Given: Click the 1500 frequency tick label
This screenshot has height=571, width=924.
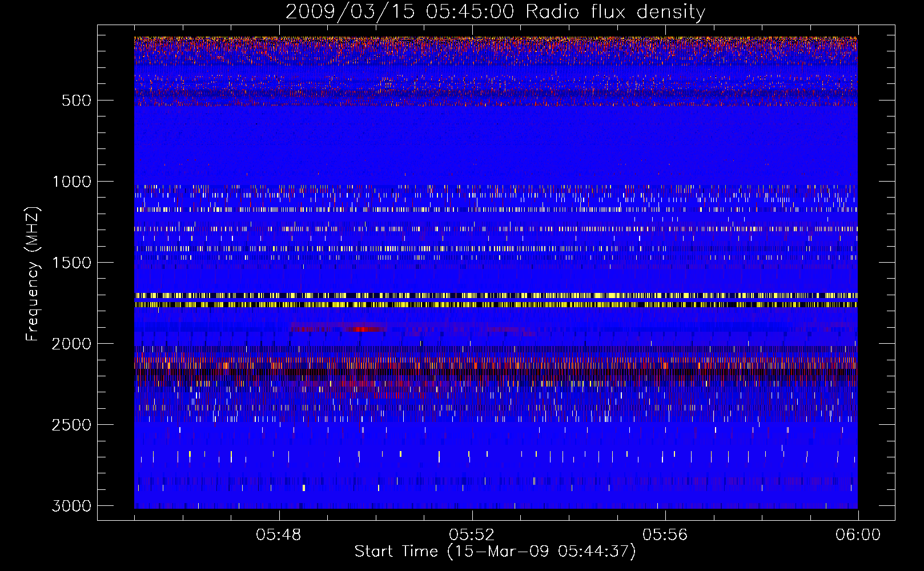Looking at the screenshot, I should (x=71, y=263).
